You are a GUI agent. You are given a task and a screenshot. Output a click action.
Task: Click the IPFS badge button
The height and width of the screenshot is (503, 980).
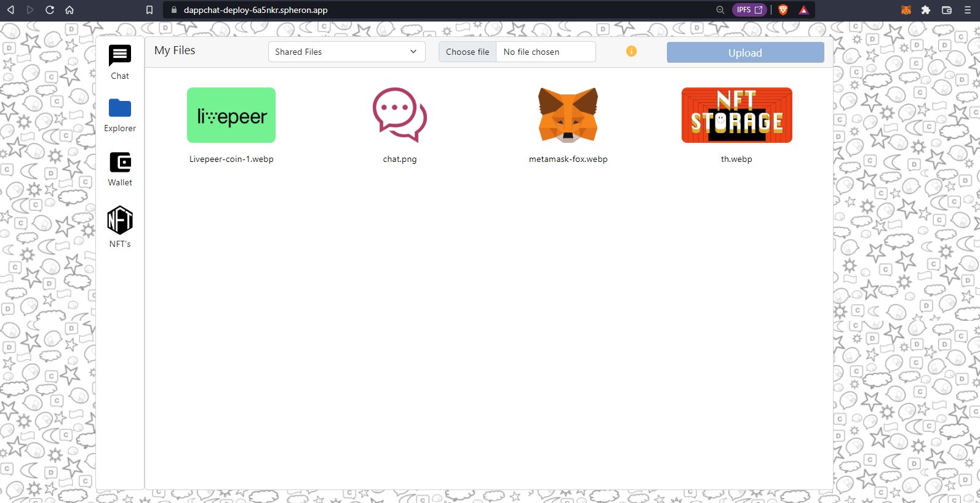point(749,10)
